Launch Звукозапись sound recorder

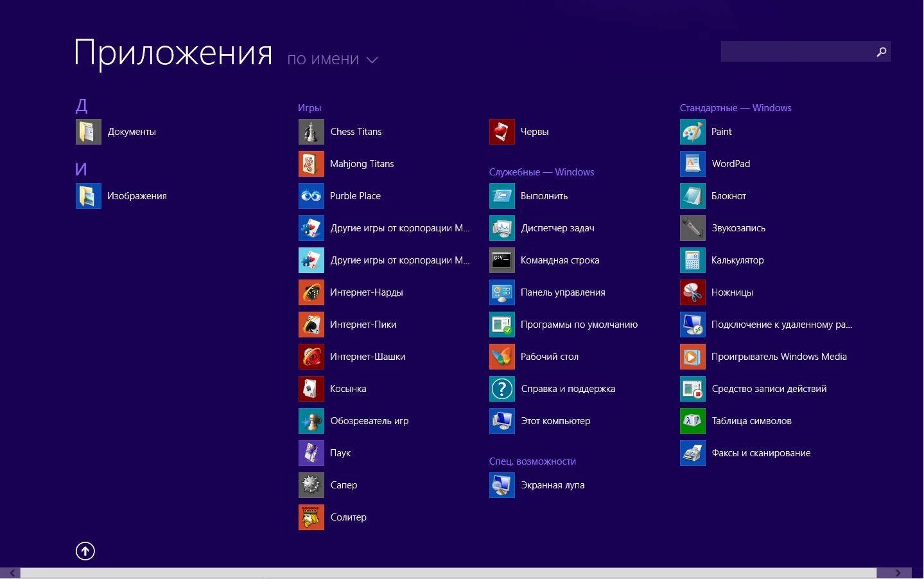tap(723, 228)
